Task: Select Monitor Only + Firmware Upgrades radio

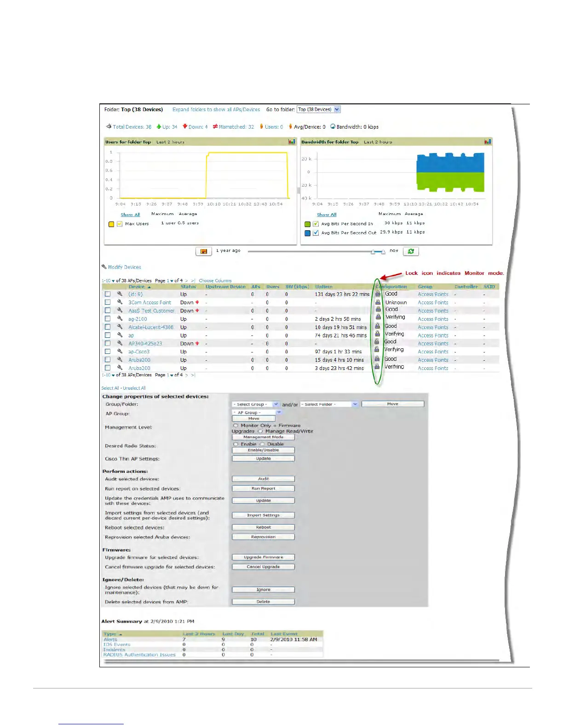Action: pos(236,425)
